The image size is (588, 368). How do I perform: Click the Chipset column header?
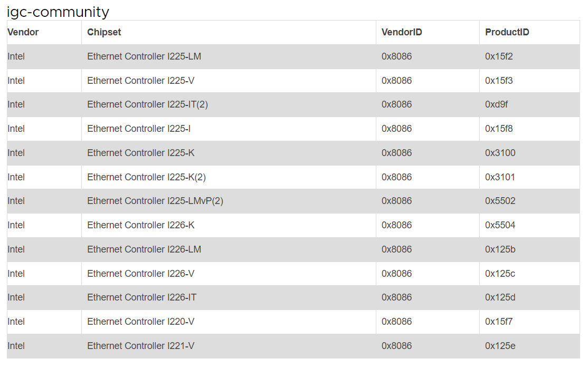[104, 32]
